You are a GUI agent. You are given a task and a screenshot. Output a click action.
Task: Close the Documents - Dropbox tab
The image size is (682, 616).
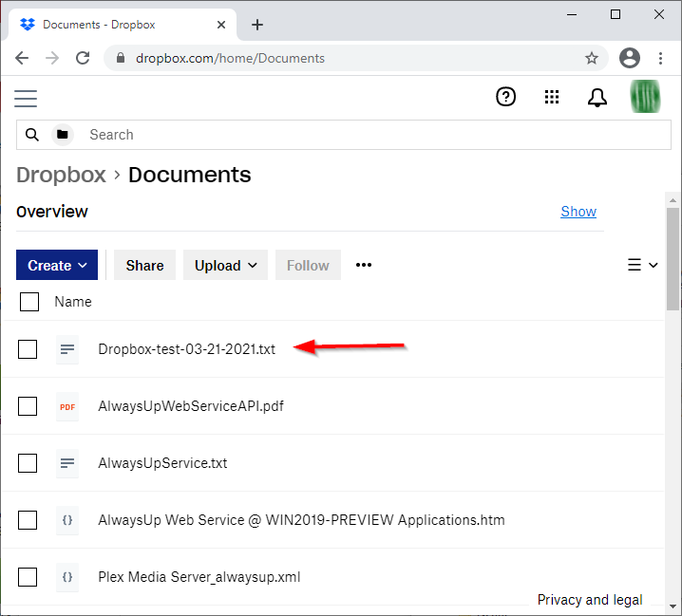pos(221,25)
